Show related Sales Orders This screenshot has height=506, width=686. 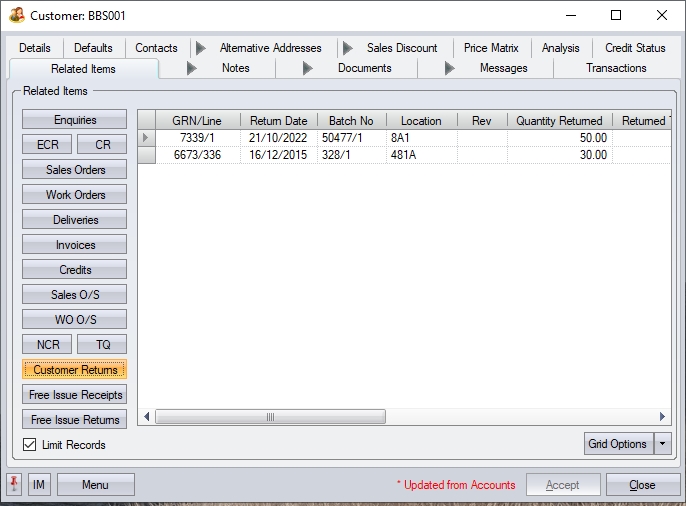coord(75,170)
